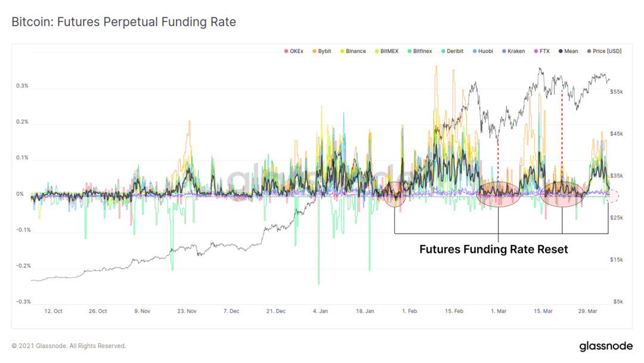Click the Bitfinex green legend dot
Image resolution: width=644 pixels, height=363 pixels.
click(x=411, y=51)
